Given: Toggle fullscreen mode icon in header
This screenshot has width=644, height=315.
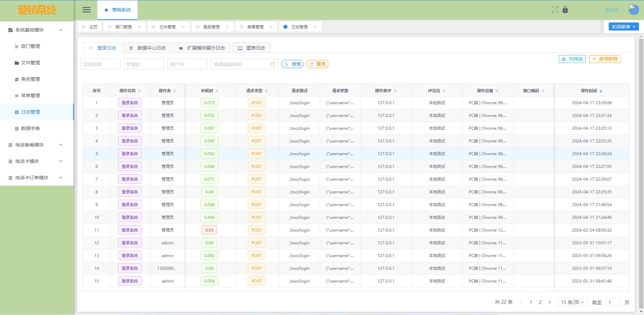Looking at the screenshot, I should 555,10.
